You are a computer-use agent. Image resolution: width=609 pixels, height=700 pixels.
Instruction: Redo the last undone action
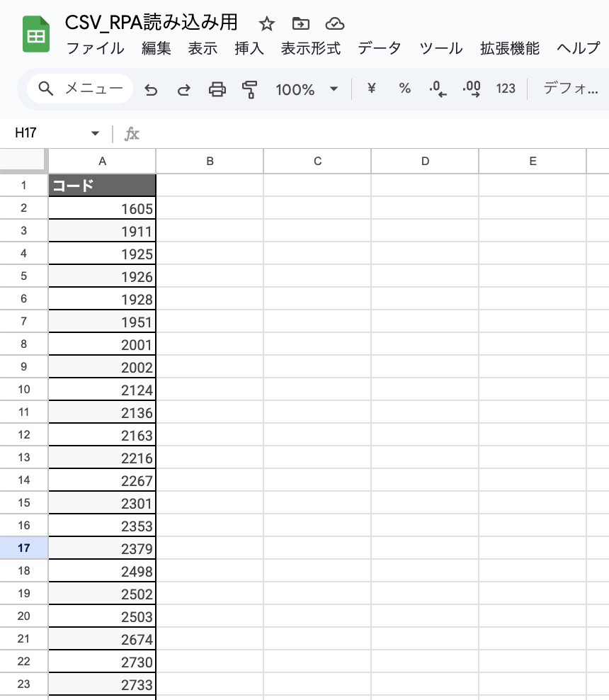[x=183, y=89]
